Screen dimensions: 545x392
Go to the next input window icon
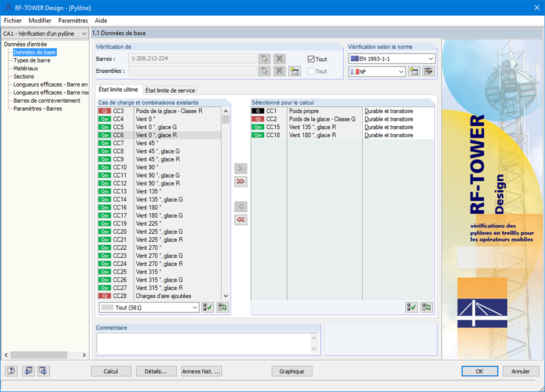[43, 371]
